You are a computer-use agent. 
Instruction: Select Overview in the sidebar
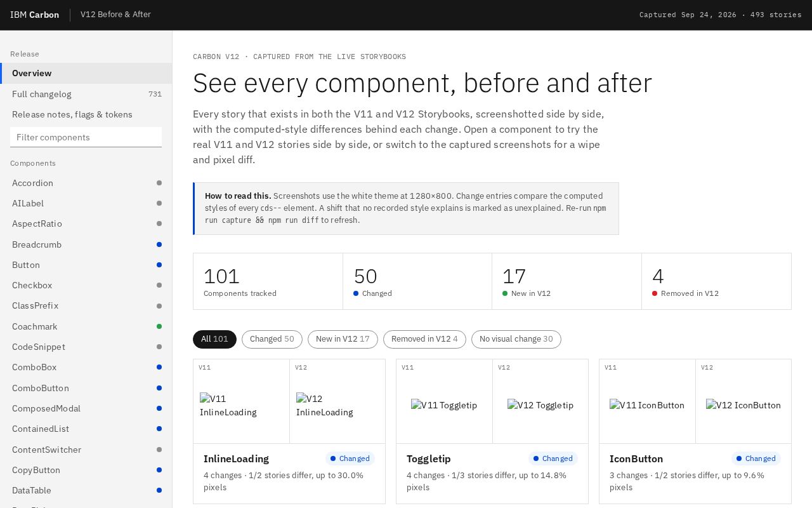86,73
